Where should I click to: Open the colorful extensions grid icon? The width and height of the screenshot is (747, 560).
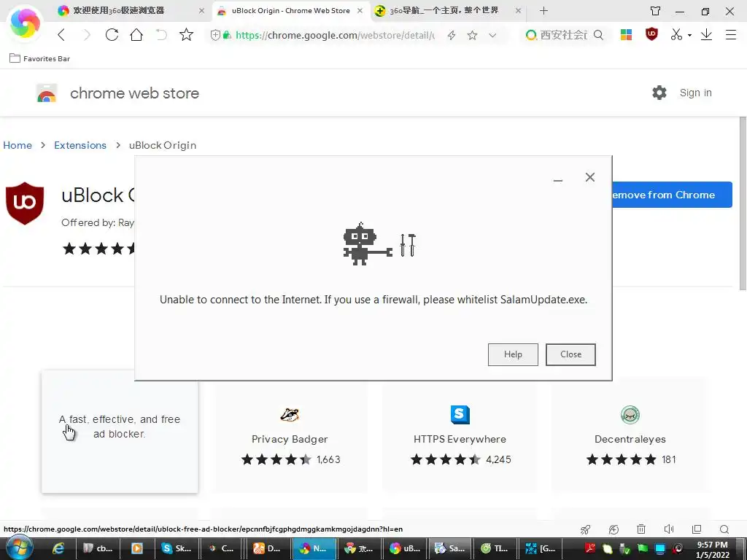click(x=626, y=34)
